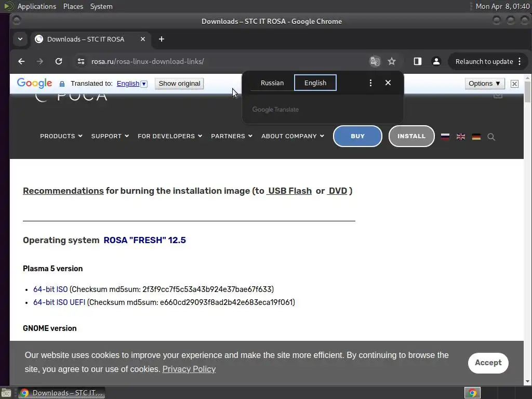Open the DVD link
This screenshot has width=532, height=399.
(337, 191)
